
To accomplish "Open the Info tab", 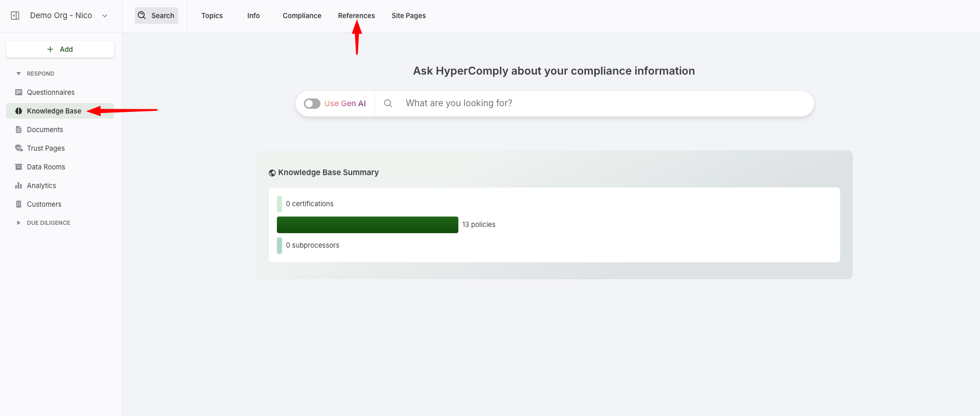I will click(254, 16).
